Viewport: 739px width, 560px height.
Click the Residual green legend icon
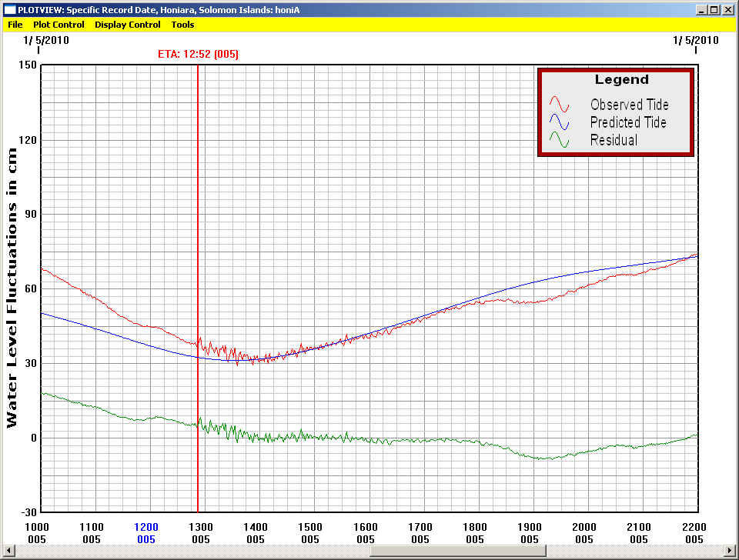click(559, 139)
